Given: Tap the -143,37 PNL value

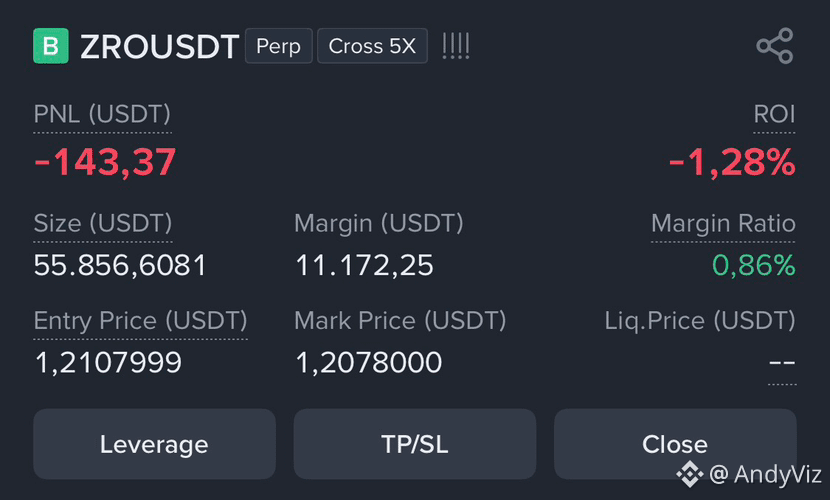Looking at the screenshot, I should click(105, 162).
